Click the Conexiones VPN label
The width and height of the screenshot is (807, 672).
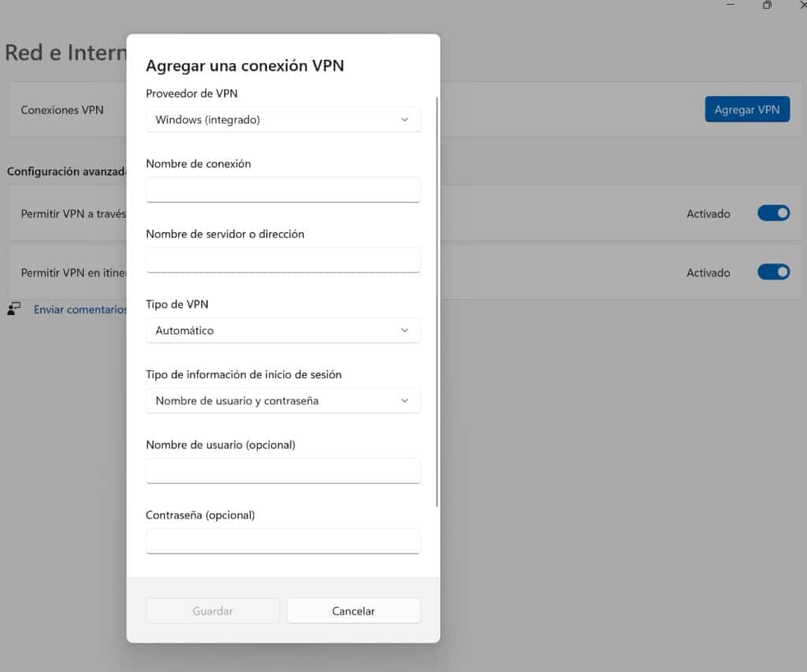(x=62, y=110)
